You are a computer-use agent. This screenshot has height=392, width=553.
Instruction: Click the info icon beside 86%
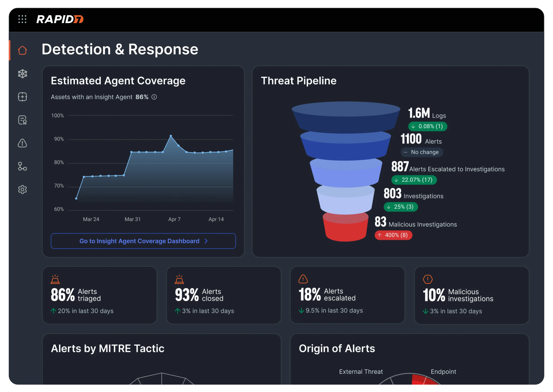[154, 97]
